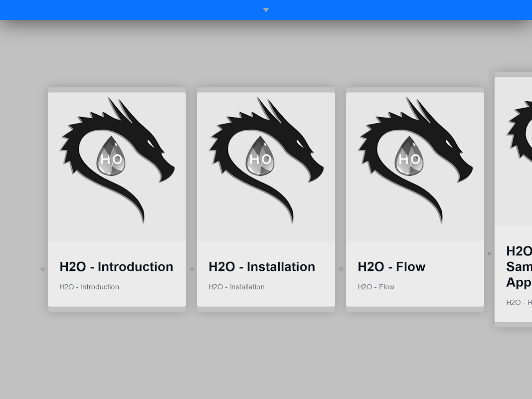Open the "H2O - Installation" bold title
532x399 pixels.
[x=262, y=267]
